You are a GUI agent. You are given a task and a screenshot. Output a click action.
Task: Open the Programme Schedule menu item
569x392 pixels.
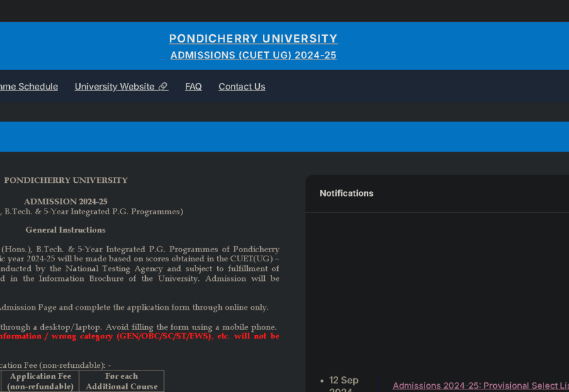pyautogui.click(x=29, y=87)
